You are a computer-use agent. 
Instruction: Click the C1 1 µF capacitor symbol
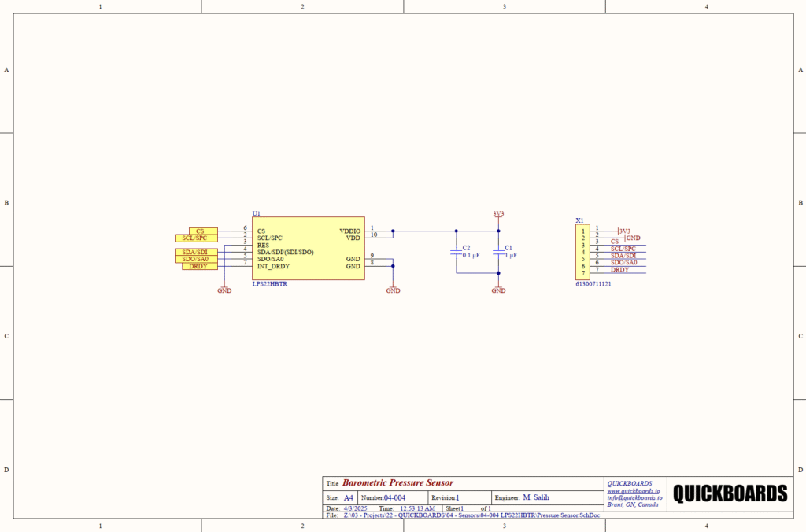498,252
